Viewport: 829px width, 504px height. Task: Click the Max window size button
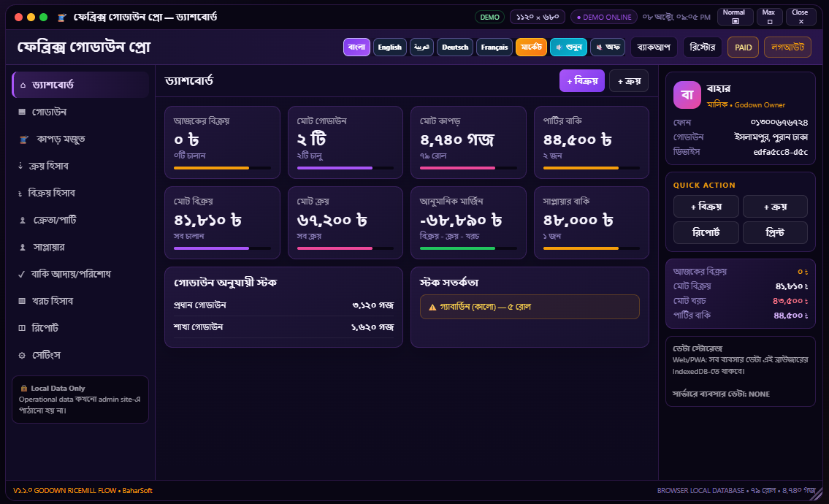[x=769, y=16]
